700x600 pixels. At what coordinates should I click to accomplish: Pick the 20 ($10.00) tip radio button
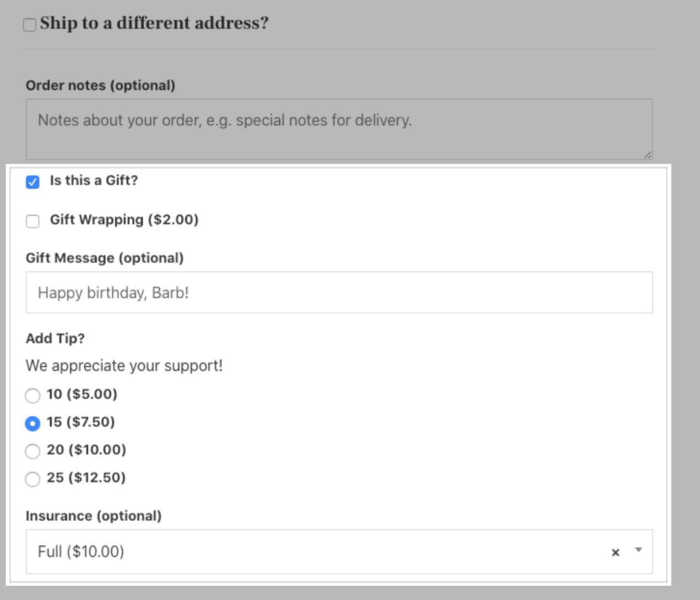click(x=32, y=451)
